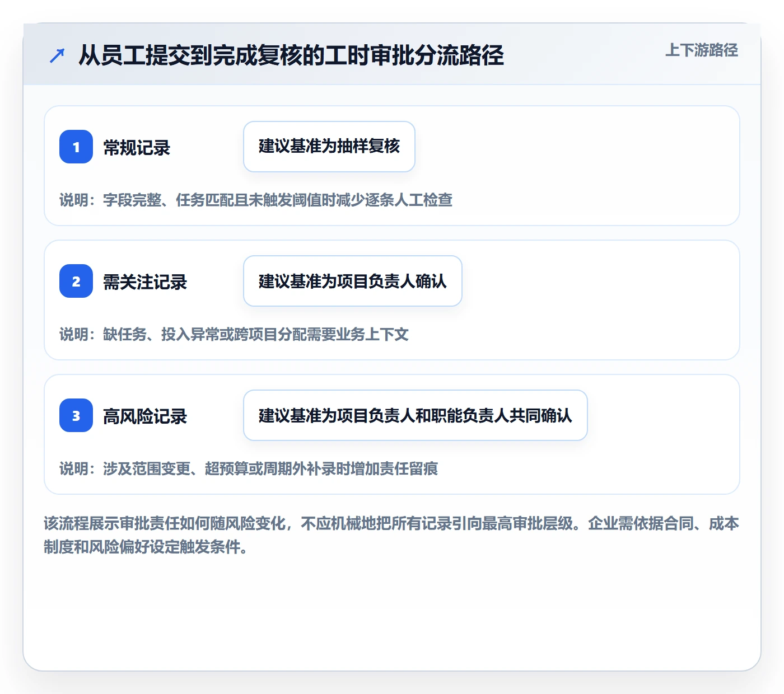Viewport: 784px width, 694px height.
Task: Click the 常规记录 heading
Action: click(x=137, y=148)
